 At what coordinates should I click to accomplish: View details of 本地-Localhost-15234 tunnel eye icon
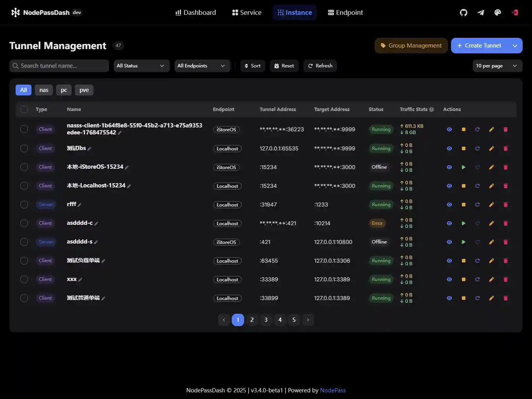(x=449, y=186)
